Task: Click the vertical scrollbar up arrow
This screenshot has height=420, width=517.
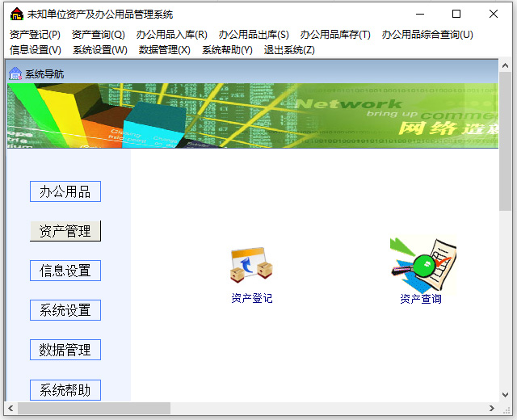Action: [x=505, y=65]
